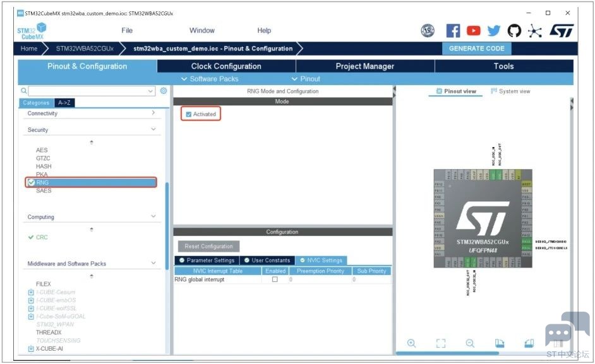595x364 pixels.
Task: Click the GENERATE CODE button
Action: 477,49
